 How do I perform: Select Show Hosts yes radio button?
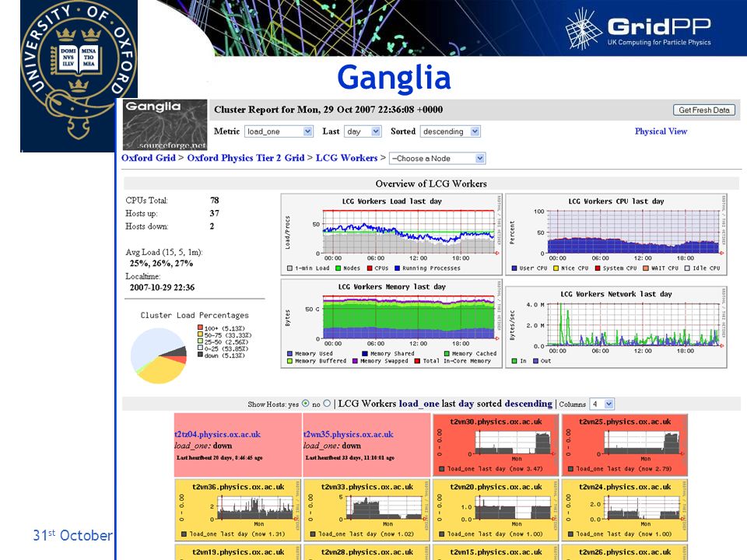(x=305, y=404)
